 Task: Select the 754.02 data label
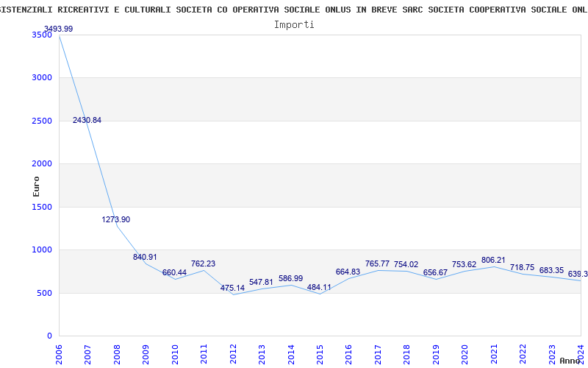pyautogui.click(x=406, y=264)
